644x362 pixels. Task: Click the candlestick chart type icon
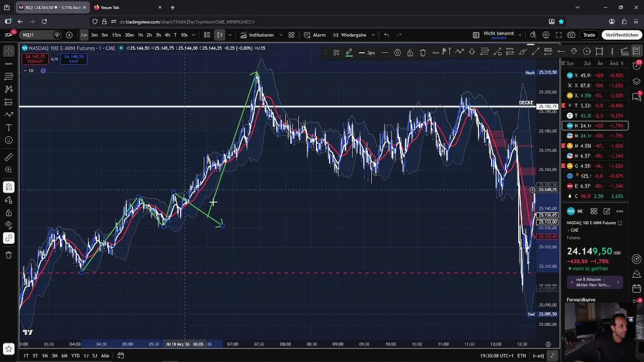(220, 35)
